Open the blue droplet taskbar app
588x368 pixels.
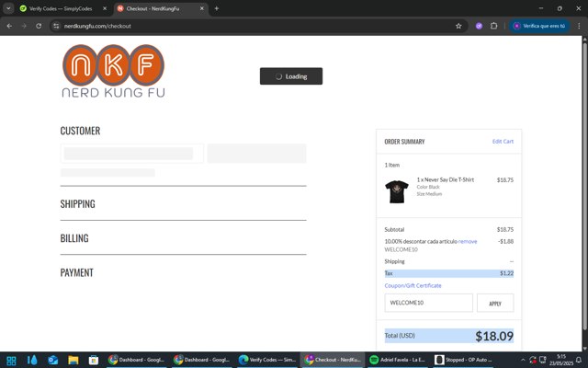(33, 360)
